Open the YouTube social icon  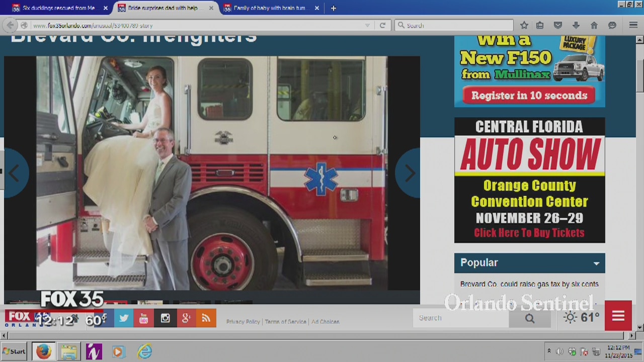pos(144,318)
